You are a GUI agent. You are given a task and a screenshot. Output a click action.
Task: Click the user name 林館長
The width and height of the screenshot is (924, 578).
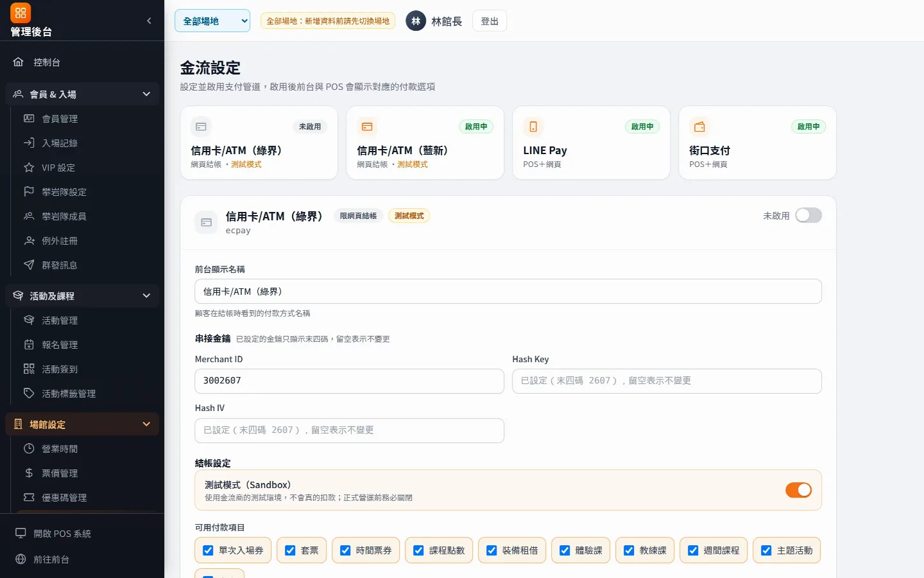tap(447, 21)
